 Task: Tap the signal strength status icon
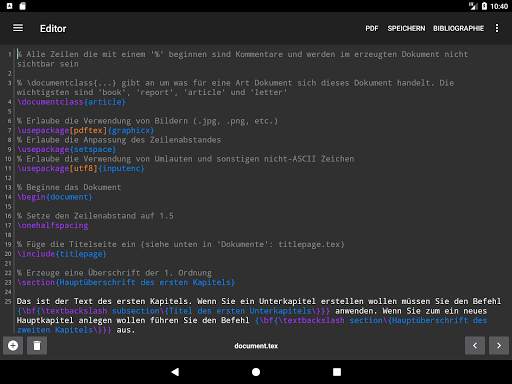point(473,6)
